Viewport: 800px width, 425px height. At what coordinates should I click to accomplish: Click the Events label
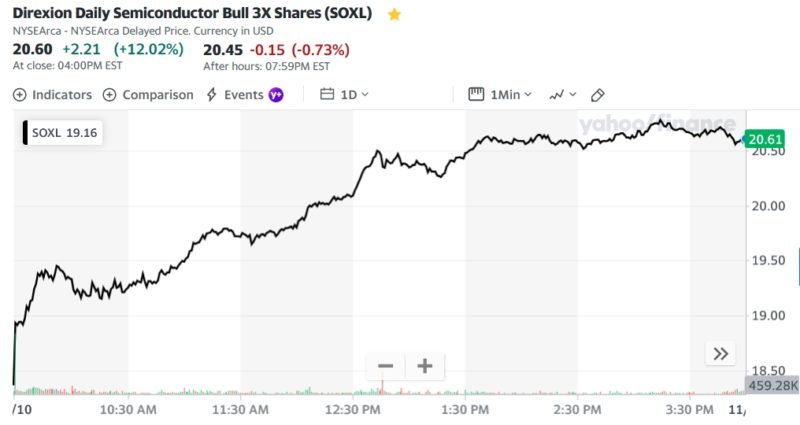click(243, 95)
